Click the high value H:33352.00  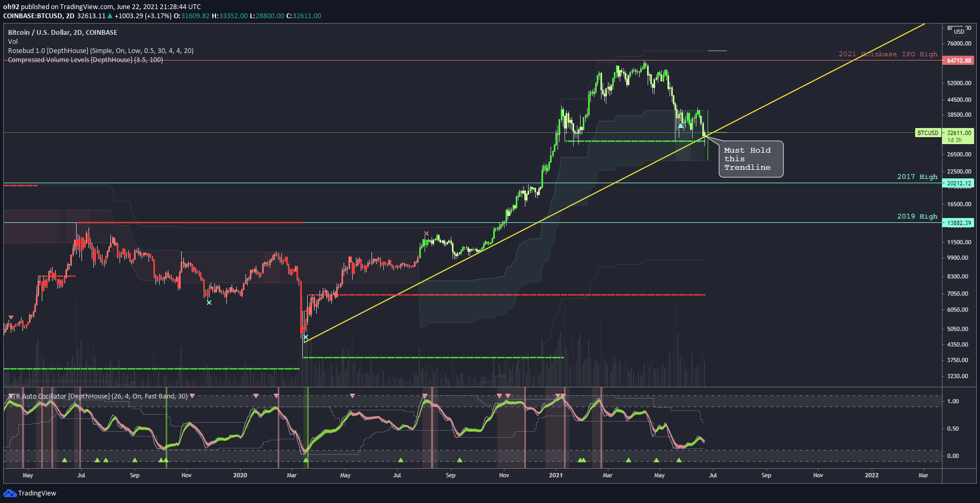pyautogui.click(x=230, y=16)
